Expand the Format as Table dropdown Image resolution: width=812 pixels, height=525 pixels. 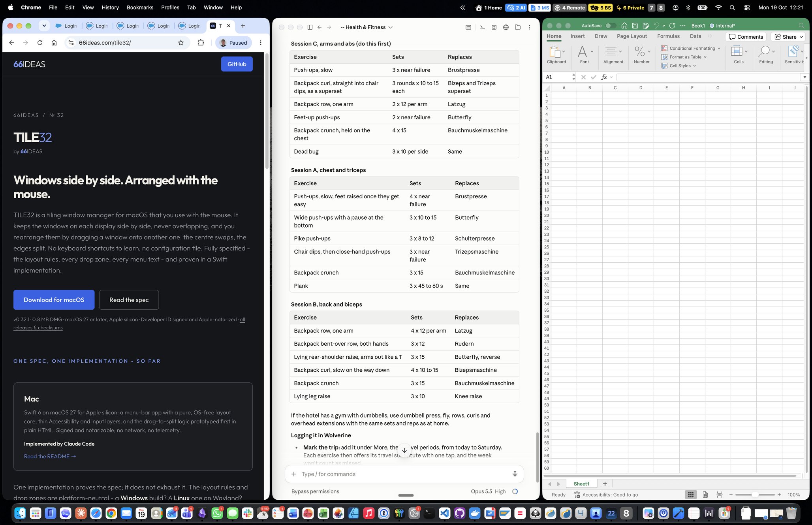705,57
